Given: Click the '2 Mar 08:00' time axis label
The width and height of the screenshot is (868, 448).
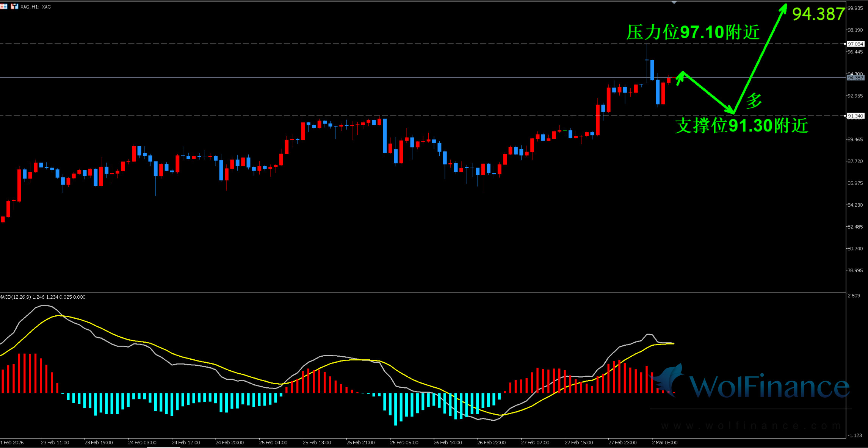Looking at the screenshot, I should [x=664, y=442].
